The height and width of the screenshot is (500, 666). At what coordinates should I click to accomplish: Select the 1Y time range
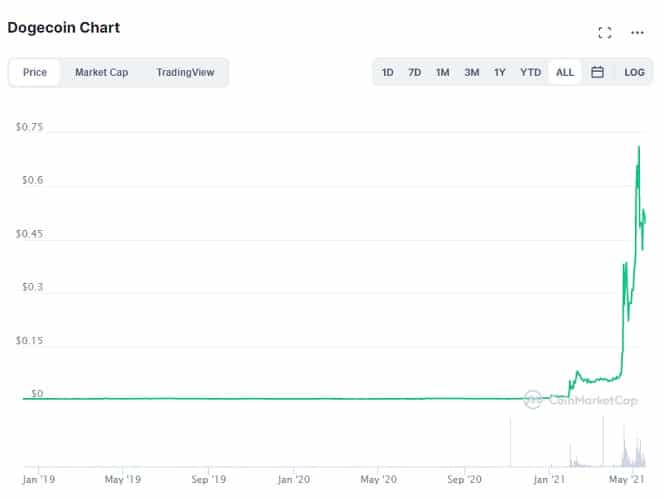[499, 72]
